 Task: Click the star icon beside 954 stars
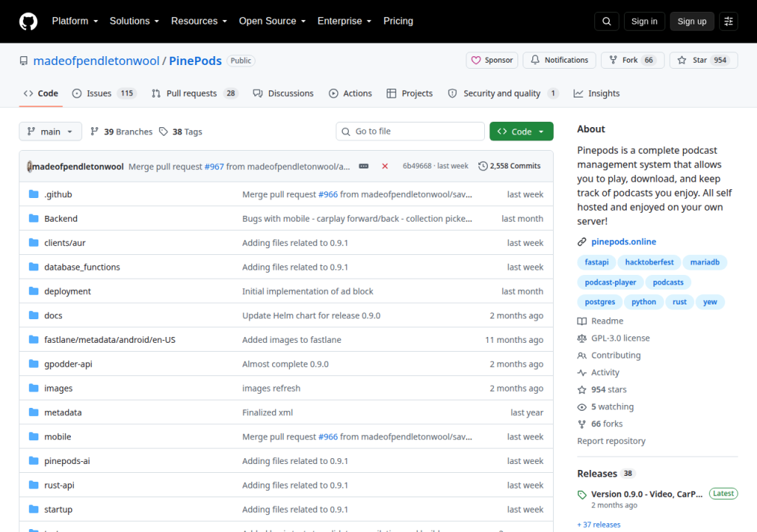582,389
